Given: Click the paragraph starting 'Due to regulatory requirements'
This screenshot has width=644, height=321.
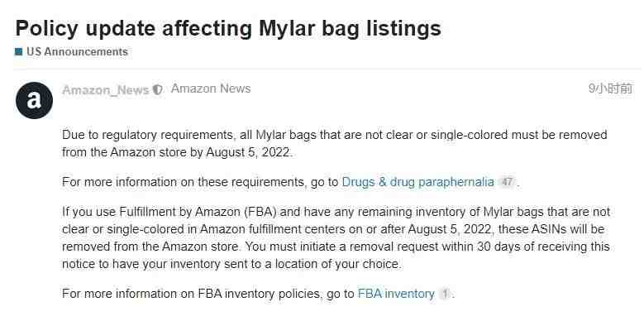Looking at the screenshot, I should 335,143.
